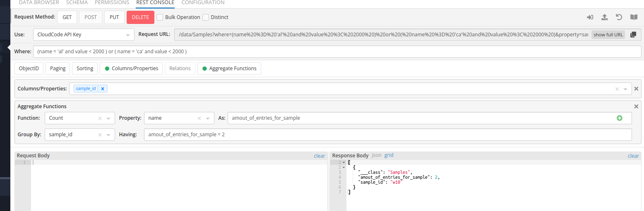Open the documentation book icon

(x=634, y=17)
